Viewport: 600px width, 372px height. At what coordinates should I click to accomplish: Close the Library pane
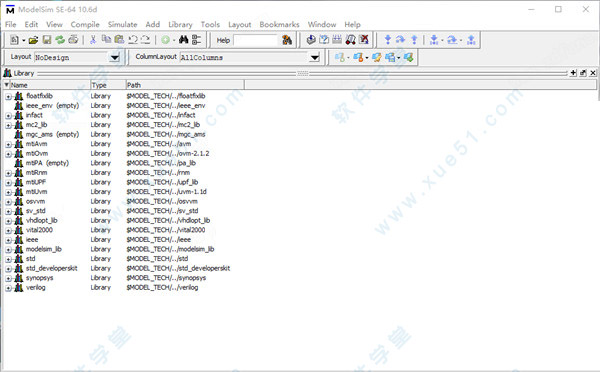(x=593, y=73)
